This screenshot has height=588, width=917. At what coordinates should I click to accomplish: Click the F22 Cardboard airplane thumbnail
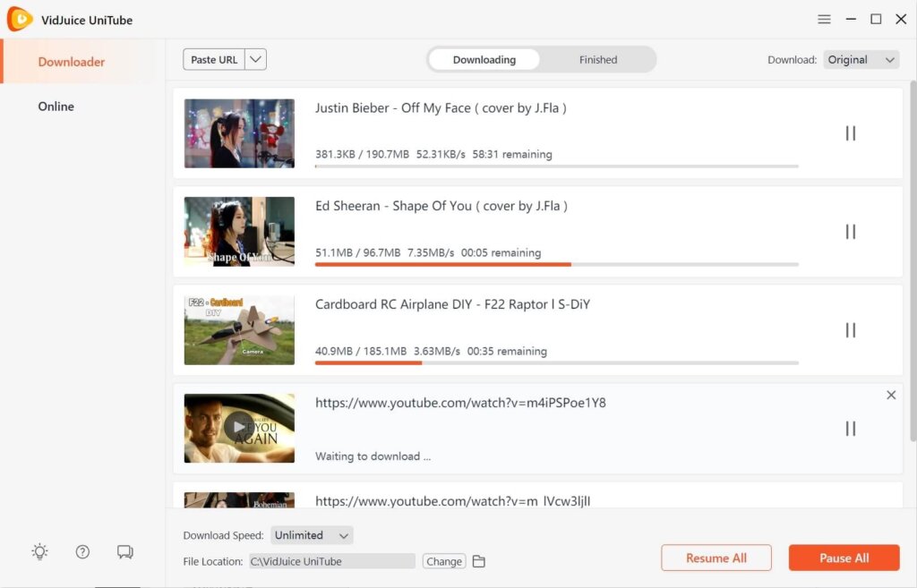(239, 330)
